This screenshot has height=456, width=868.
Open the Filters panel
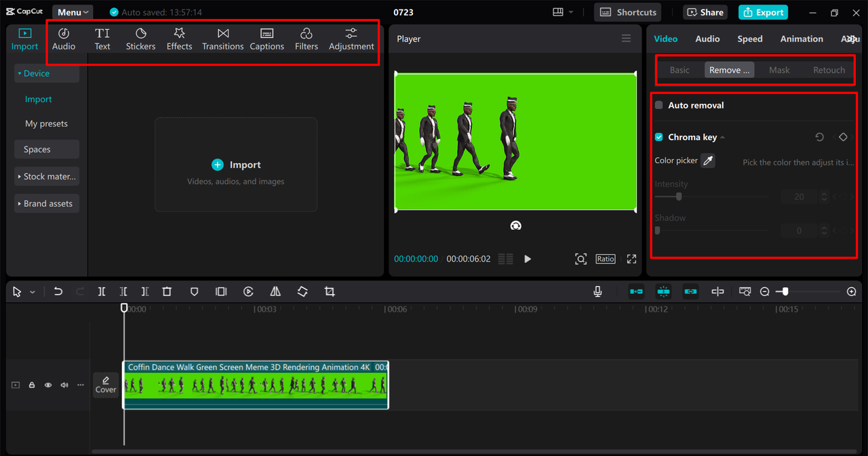tap(306, 39)
